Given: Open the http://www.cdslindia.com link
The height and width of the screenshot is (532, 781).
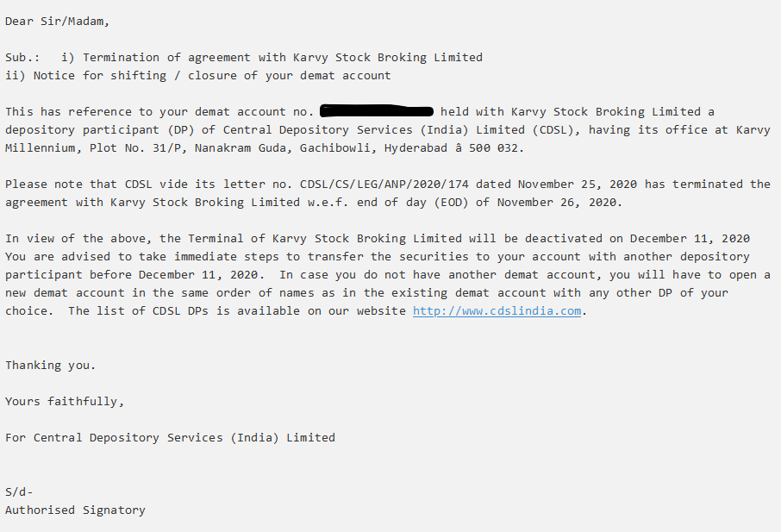Looking at the screenshot, I should tap(497, 310).
